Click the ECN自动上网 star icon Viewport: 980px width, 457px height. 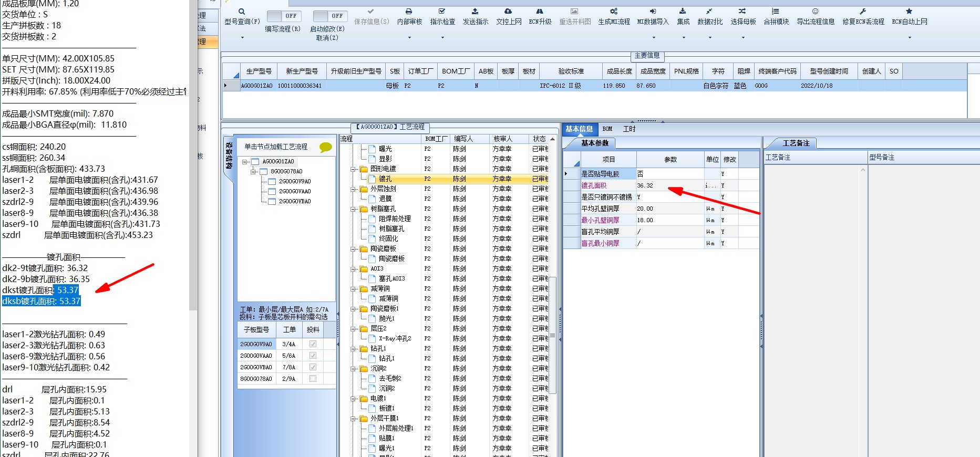909,11
